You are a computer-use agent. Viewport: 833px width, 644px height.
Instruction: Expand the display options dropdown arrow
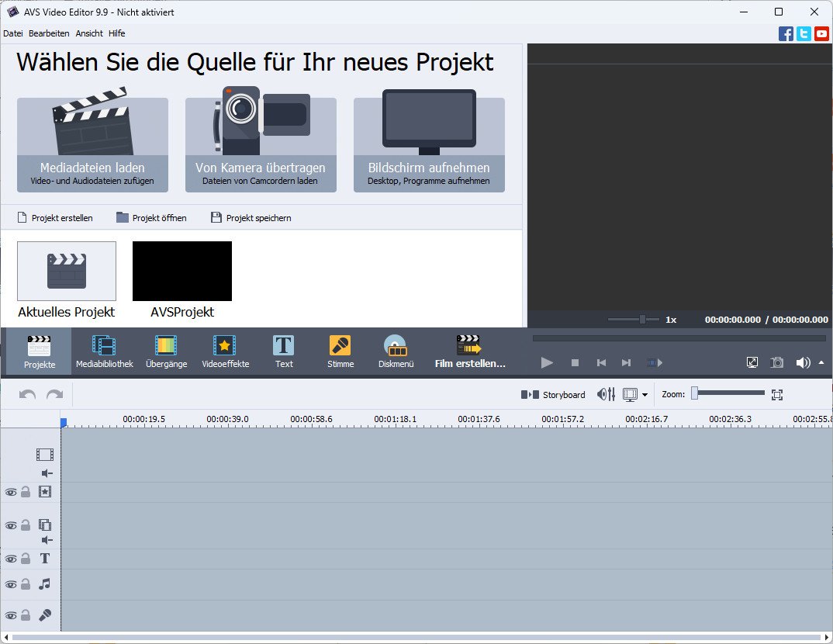pyautogui.click(x=645, y=395)
